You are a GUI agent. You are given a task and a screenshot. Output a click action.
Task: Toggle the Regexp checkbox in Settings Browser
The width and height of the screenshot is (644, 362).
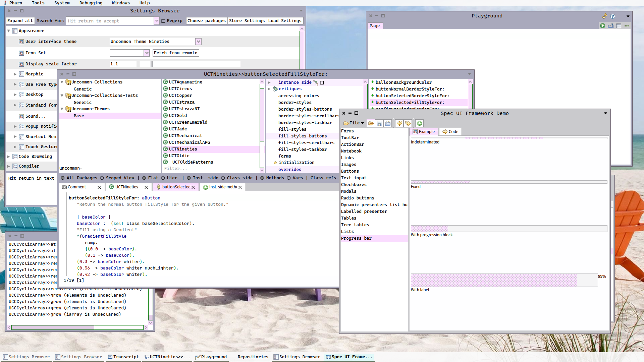click(163, 21)
